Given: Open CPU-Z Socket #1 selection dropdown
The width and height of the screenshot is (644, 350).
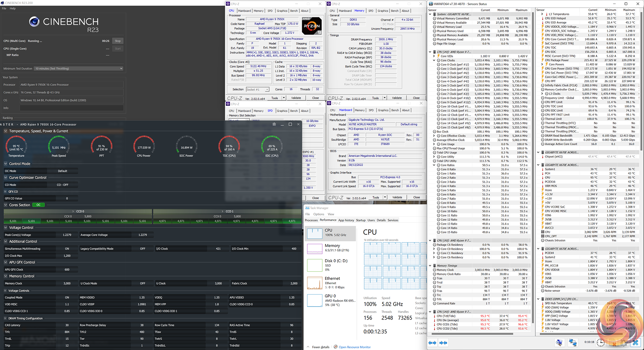Looking at the screenshot, I should (258, 90).
